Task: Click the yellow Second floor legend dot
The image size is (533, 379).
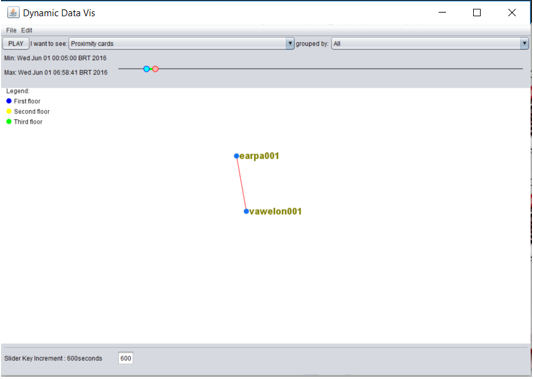Action: (9, 111)
